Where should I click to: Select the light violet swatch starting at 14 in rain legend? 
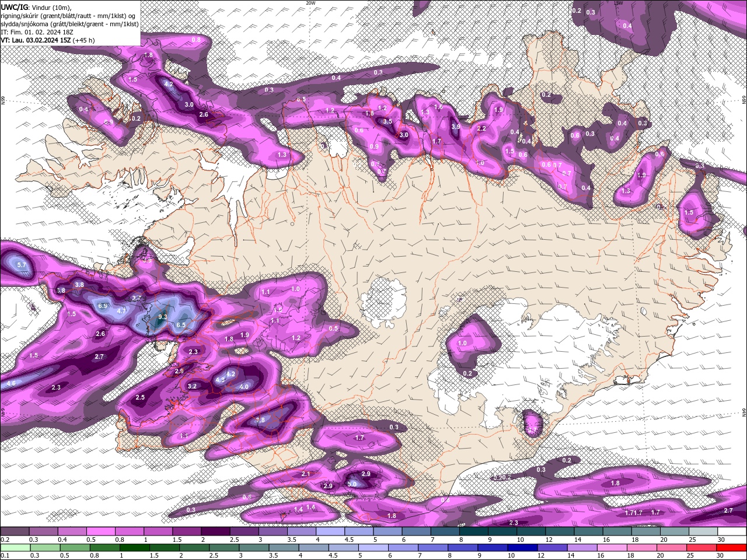(x=582, y=547)
